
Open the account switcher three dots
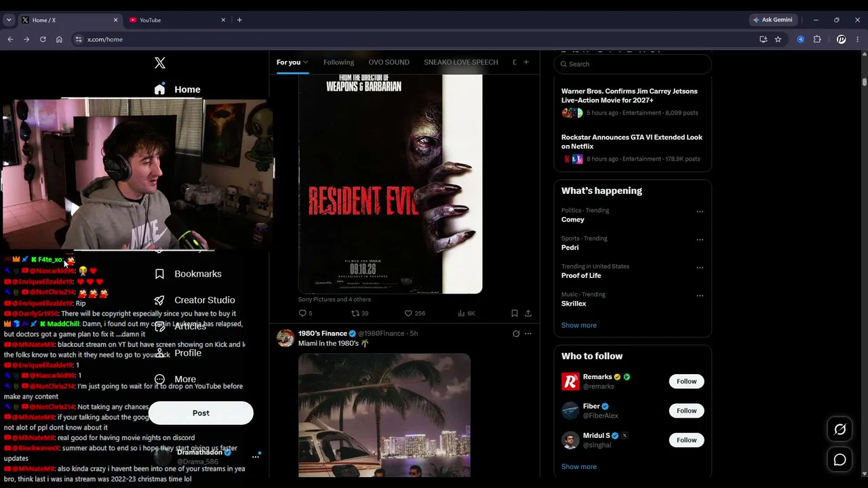point(256,457)
